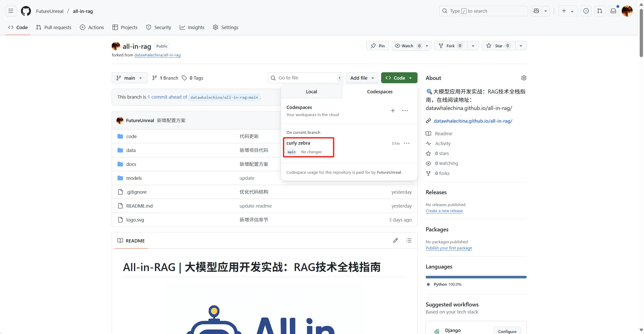Click Publish your first package link
Screen dimensions: 644x334
coord(449,248)
